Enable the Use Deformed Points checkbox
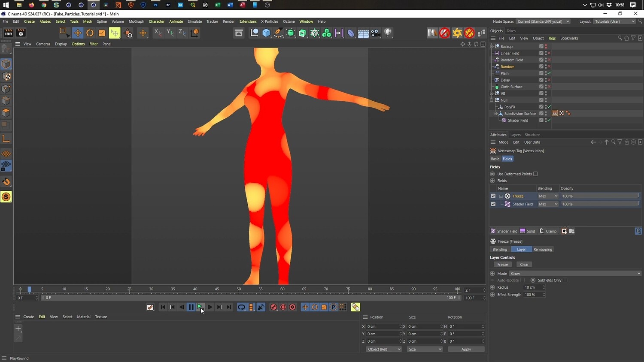The image size is (644, 362). pos(535,174)
